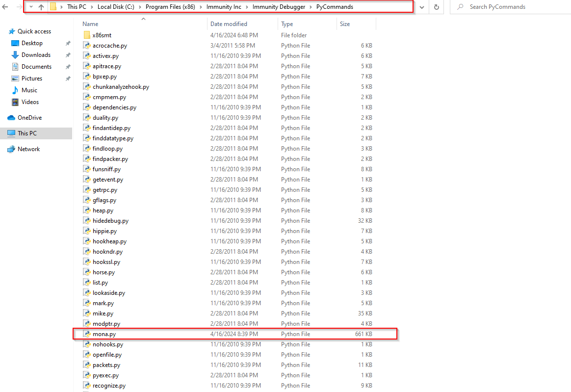Image resolution: width=571 pixels, height=392 pixels.
Task: Click the Python icon next to mona.py
Action: pyautogui.click(x=87, y=334)
